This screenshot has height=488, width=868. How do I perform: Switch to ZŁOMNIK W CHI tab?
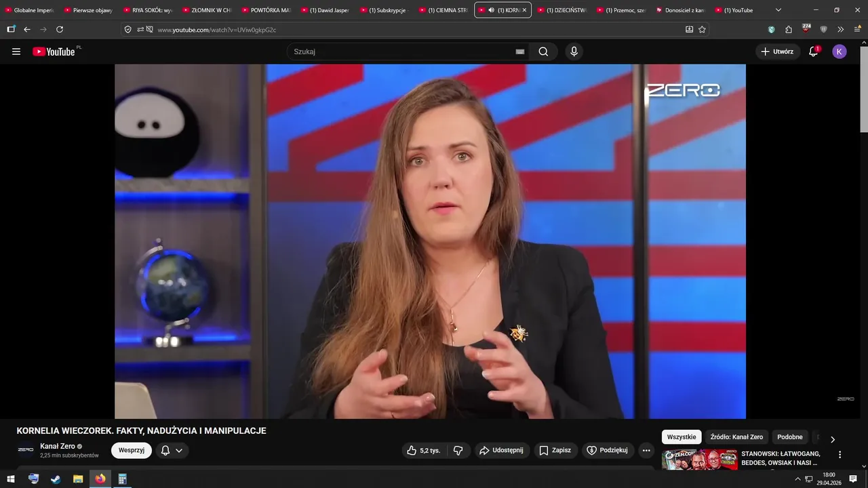pyautogui.click(x=207, y=10)
